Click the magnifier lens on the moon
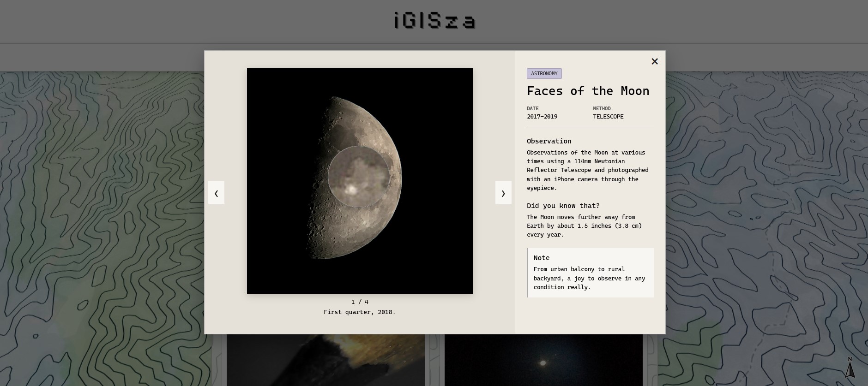 [358, 177]
